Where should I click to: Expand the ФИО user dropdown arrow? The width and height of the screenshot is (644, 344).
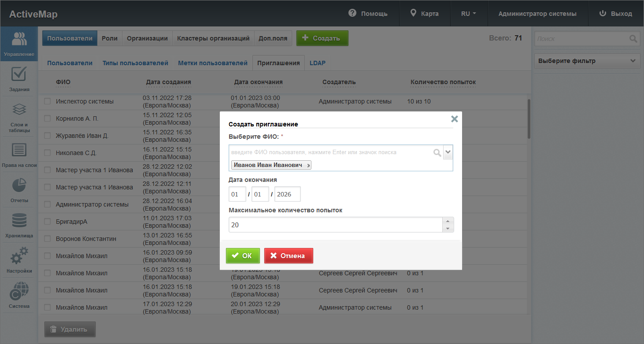448,152
